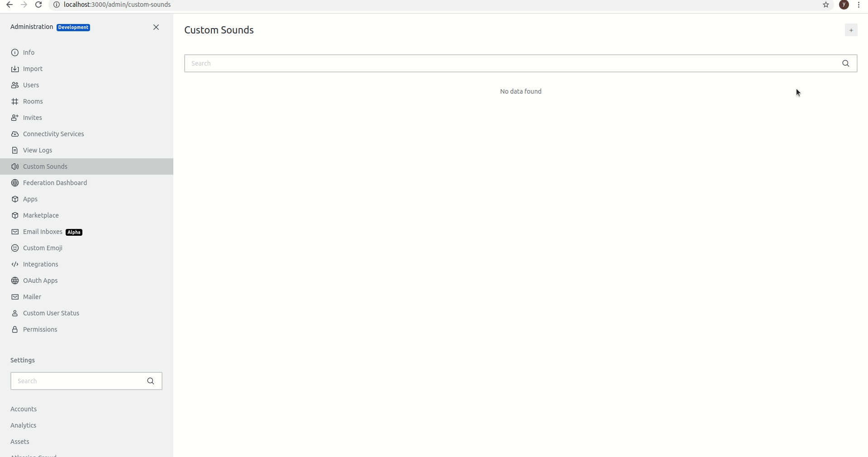
Task: Click the Mailer envelope icon
Action: click(15, 297)
